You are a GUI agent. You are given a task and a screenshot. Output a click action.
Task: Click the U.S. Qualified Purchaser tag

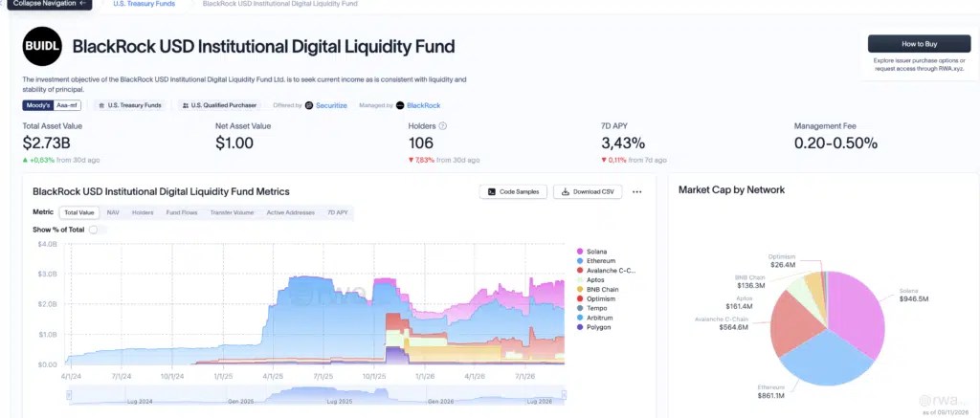[x=219, y=105]
